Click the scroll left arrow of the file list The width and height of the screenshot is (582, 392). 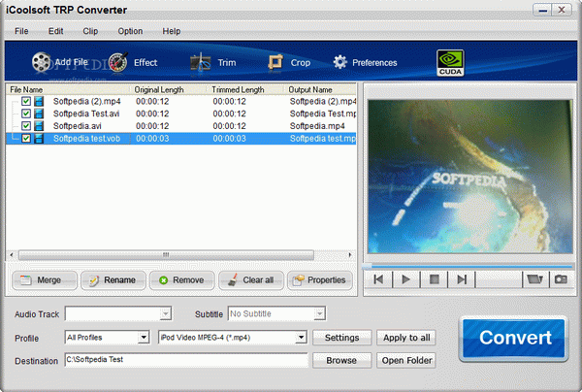pos(12,254)
